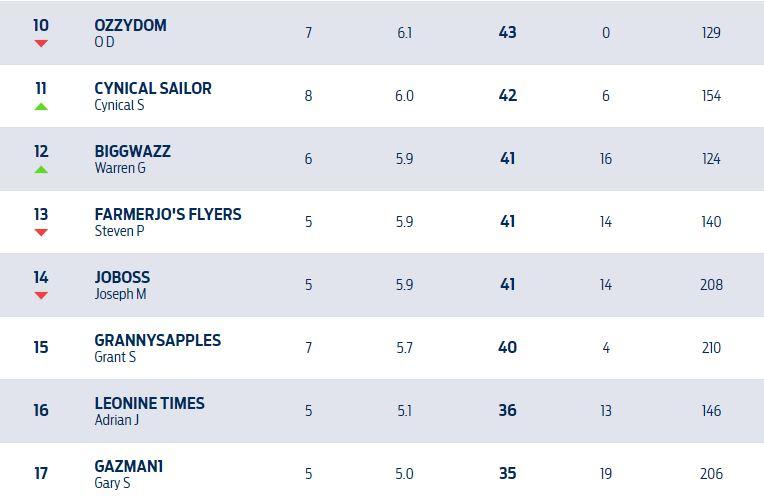The width and height of the screenshot is (764, 504).
Task: Click manager name Grant S
Action: point(115,357)
